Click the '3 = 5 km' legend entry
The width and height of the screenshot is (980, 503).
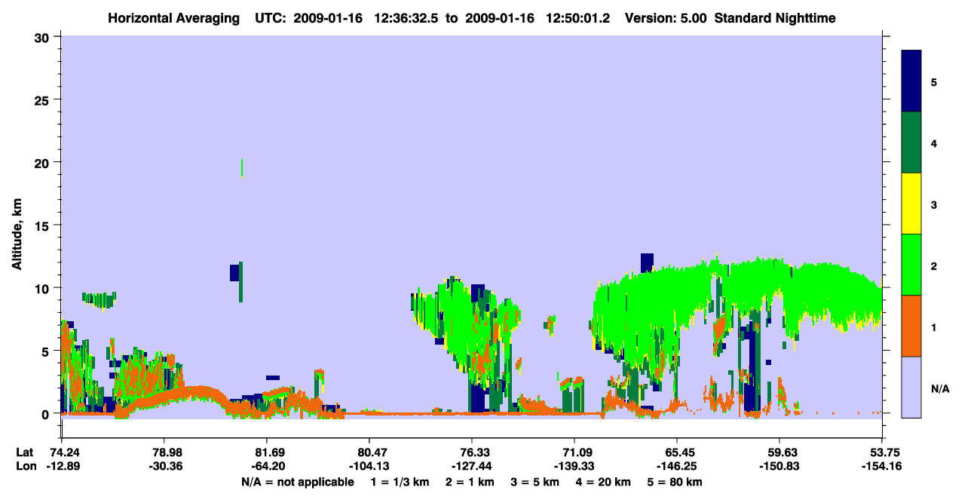(x=535, y=482)
